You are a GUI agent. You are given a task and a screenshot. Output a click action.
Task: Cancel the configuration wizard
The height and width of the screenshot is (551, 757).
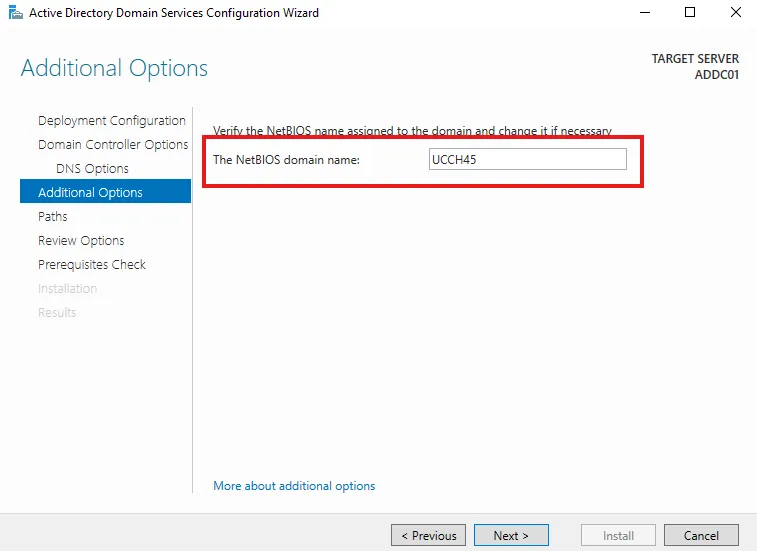click(701, 535)
